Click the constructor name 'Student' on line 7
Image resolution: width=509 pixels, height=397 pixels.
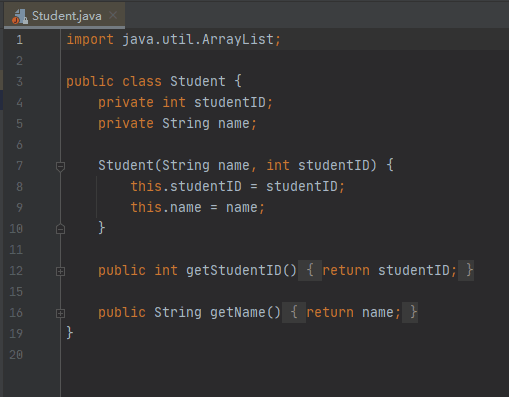[126, 166]
